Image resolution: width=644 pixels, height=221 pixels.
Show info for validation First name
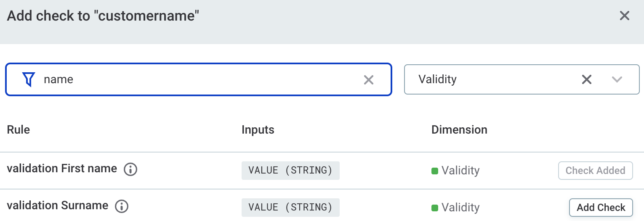point(130,169)
